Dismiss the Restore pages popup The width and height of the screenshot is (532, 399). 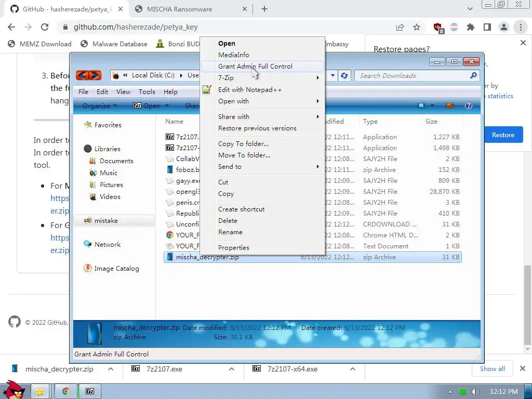click(523, 43)
